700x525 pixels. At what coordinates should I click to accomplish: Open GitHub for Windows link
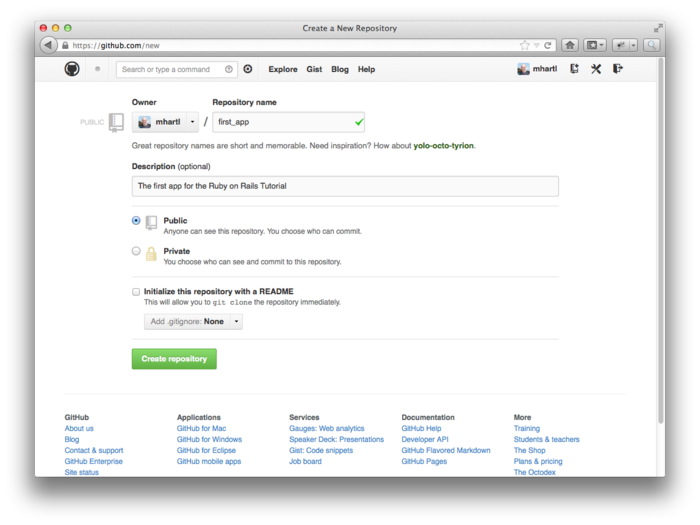pyautogui.click(x=209, y=439)
